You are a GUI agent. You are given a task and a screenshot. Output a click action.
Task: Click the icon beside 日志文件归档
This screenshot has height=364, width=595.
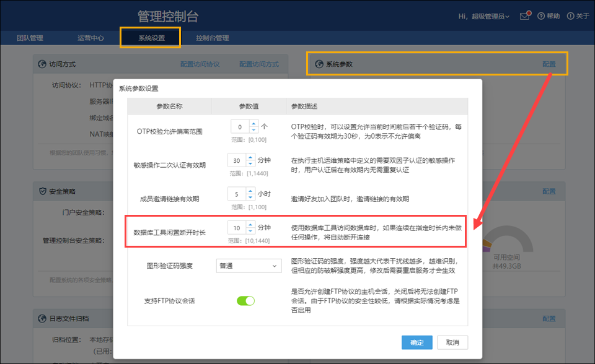click(42, 318)
